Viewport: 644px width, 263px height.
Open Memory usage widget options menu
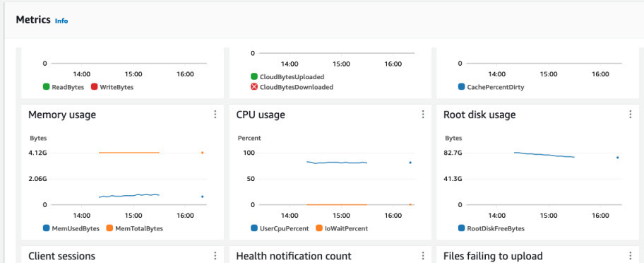[x=215, y=115]
